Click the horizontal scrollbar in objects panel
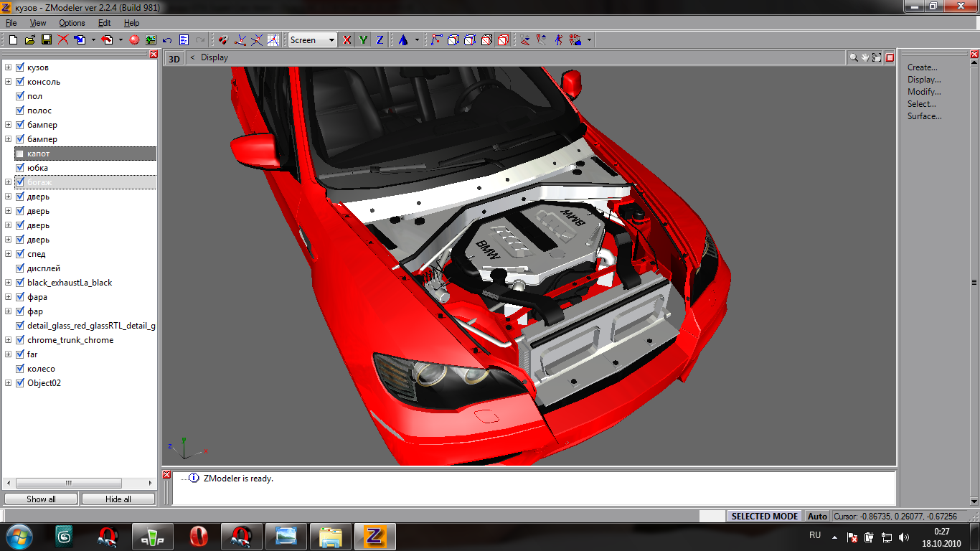This screenshot has height=551, width=980. point(68,483)
